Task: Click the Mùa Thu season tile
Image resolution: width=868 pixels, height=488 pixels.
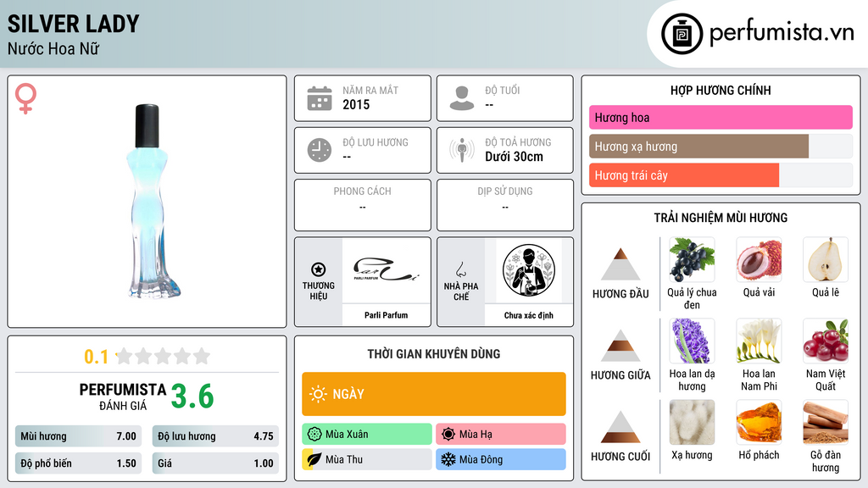Action: [x=367, y=459]
